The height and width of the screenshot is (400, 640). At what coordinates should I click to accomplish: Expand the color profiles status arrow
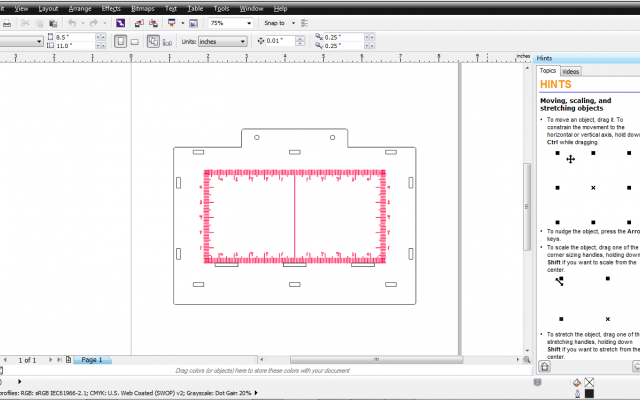coord(256,393)
